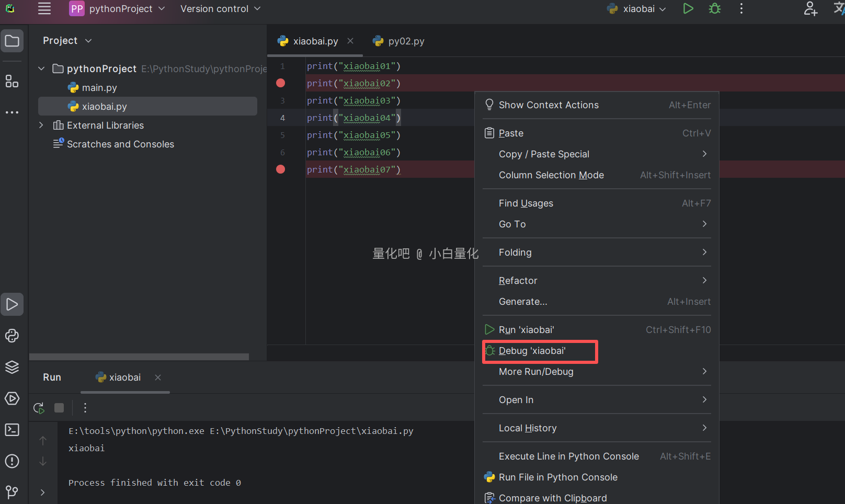Open the Git version control sidebar icon
This screenshot has width=845, height=504.
(12, 491)
